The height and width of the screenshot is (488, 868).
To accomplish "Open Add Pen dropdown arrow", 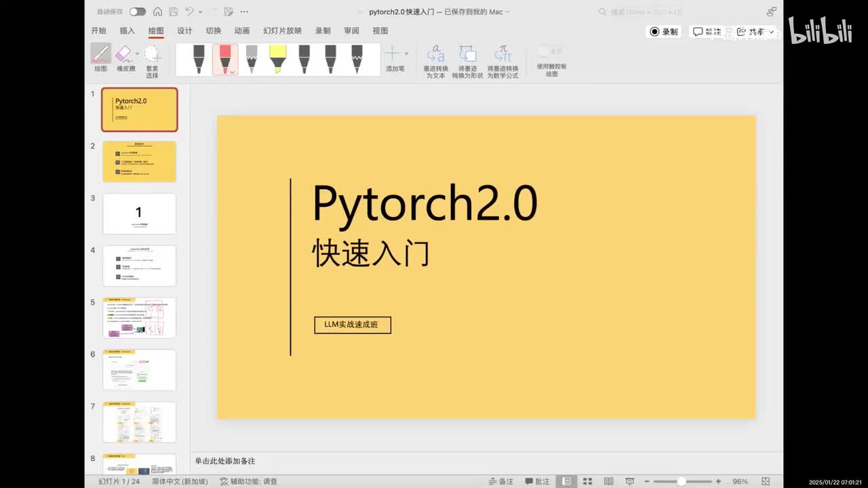I will click(406, 54).
